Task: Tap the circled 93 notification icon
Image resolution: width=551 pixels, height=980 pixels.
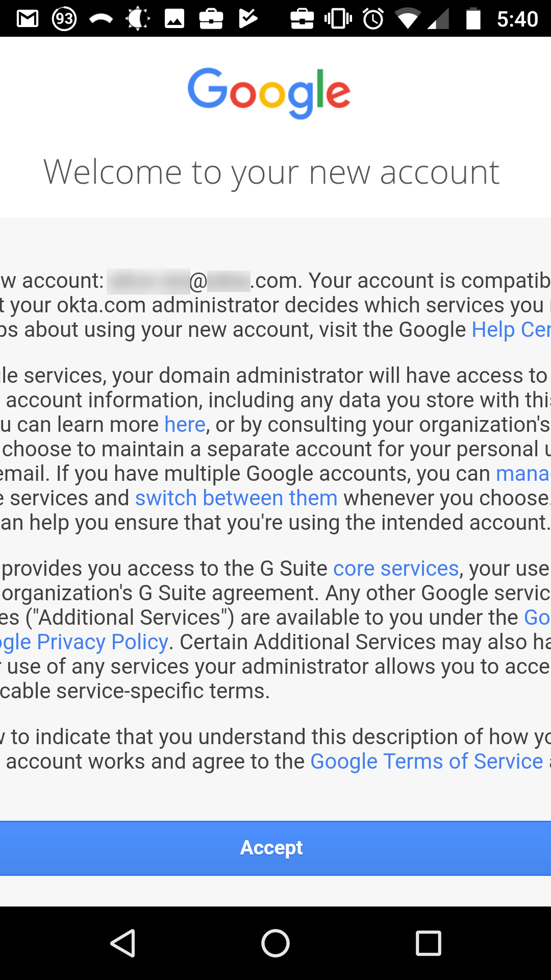Action: pos(64,19)
